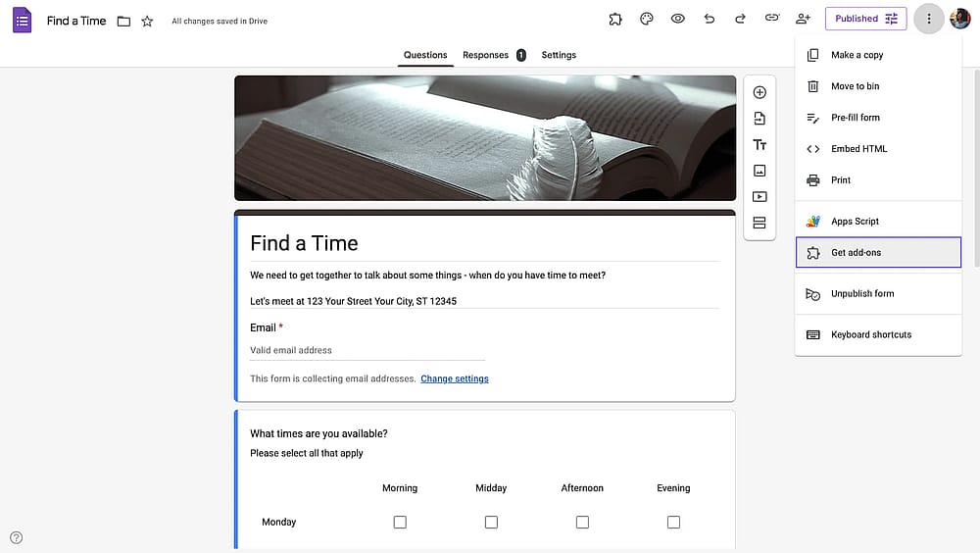This screenshot has height=553, width=980.
Task: Choose Print from menu
Action: 878,180
